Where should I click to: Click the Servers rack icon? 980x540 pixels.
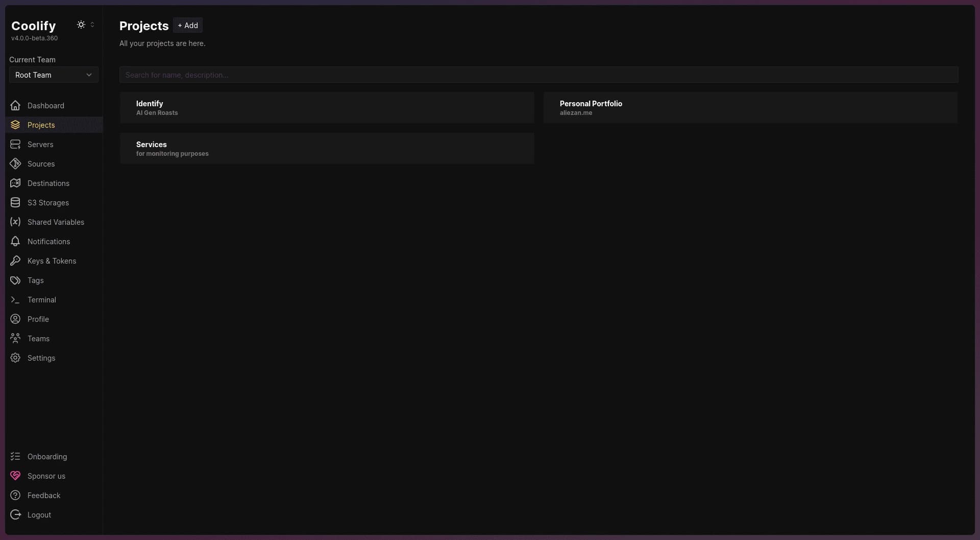point(15,144)
